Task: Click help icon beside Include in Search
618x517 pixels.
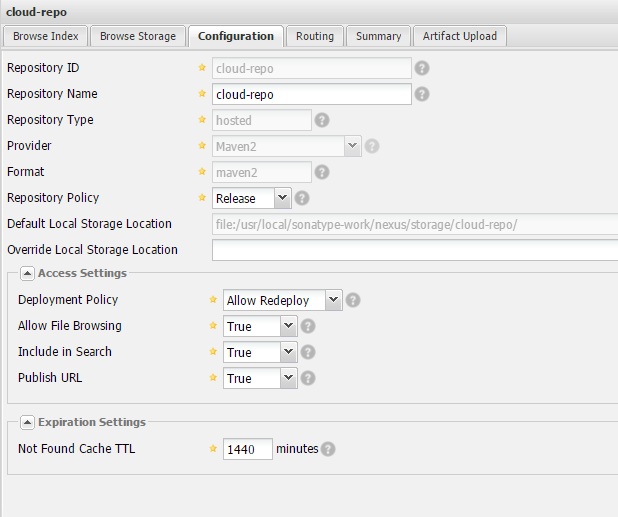Action: pyautogui.click(x=308, y=352)
